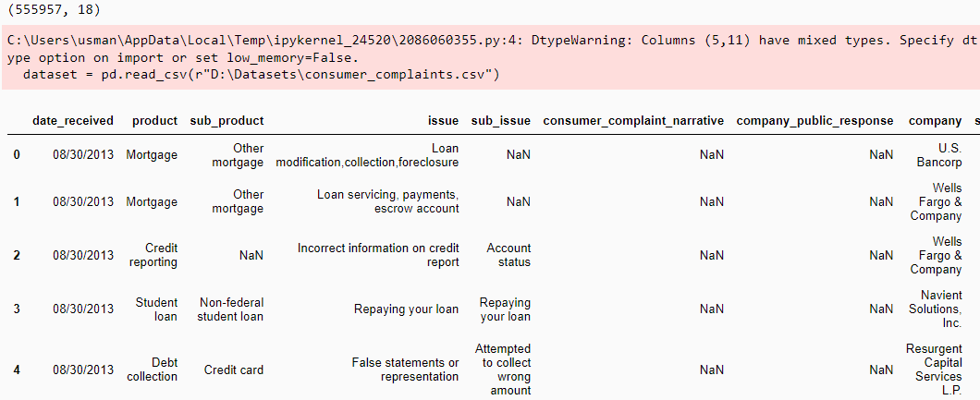Select Incorrect information on credit report cell
This screenshot has width=980, height=400.
point(378,255)
